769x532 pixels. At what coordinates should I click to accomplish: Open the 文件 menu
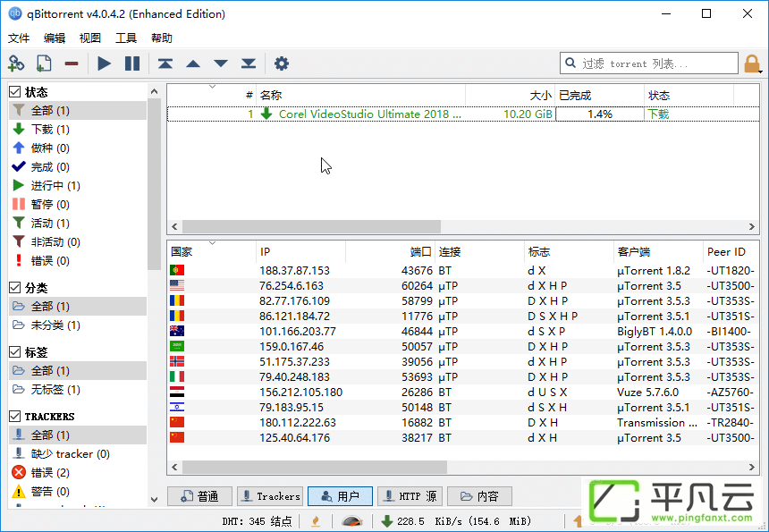coord(19,38)
